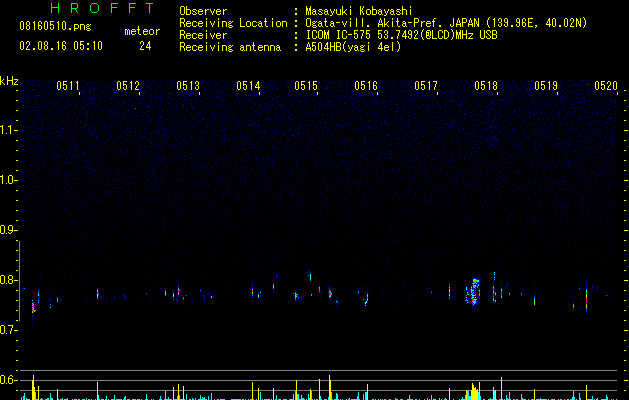Viewport: 629px width, 400px height.
Task: Click the 0516 time axis marker
Action: tap(366, 85)
